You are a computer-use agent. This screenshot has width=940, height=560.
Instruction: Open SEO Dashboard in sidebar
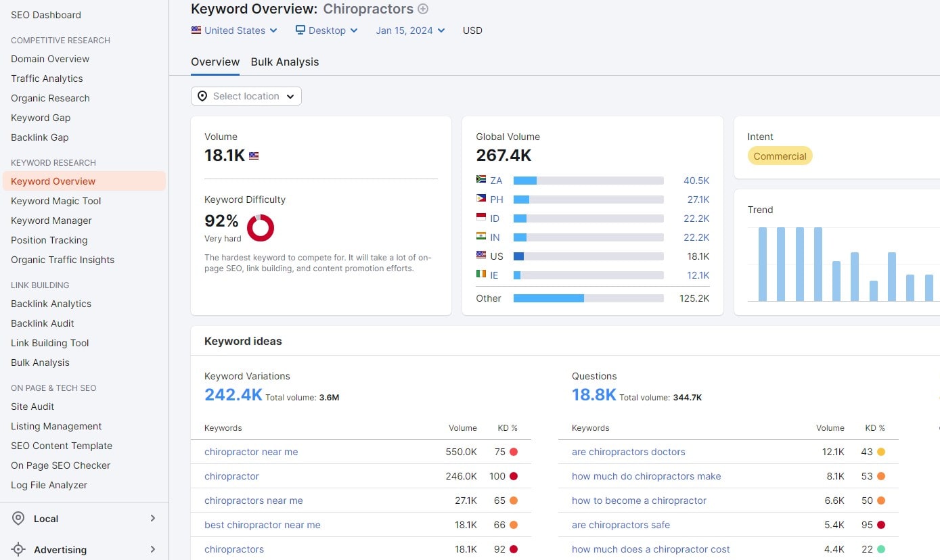click(46, 15)
